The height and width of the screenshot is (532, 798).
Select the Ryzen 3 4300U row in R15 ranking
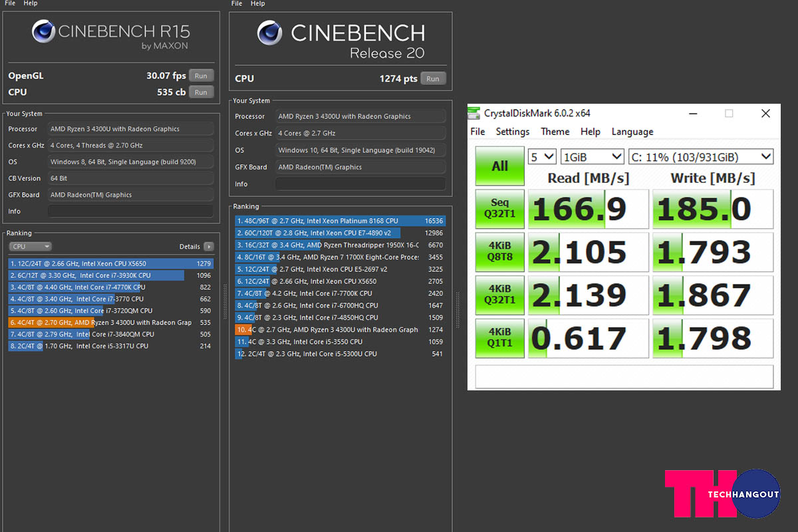(x=111, y=323)
